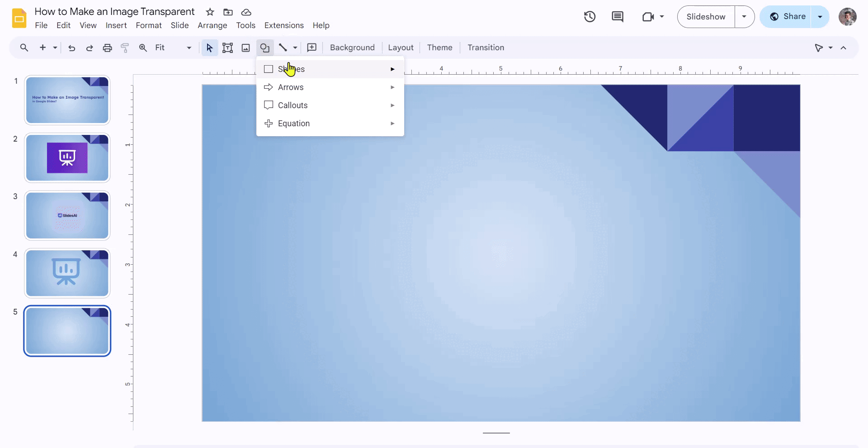Click the Transition button

486,48
